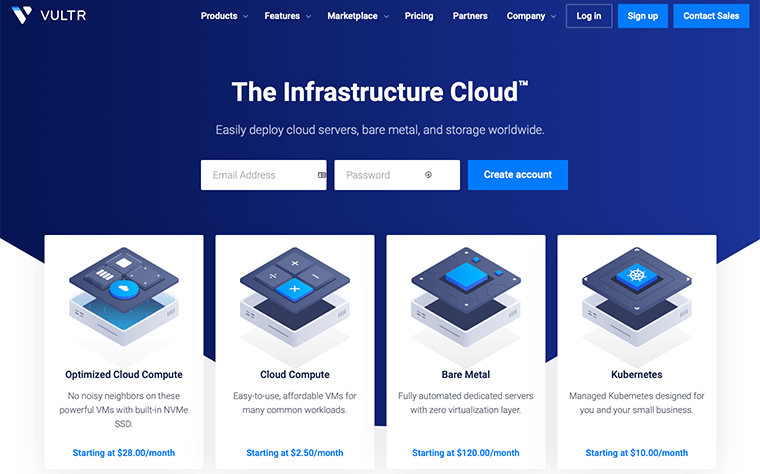Click the Optimized Cloud Compute title
This screenshot has height=474, width=760.
(x=124, y=375)
